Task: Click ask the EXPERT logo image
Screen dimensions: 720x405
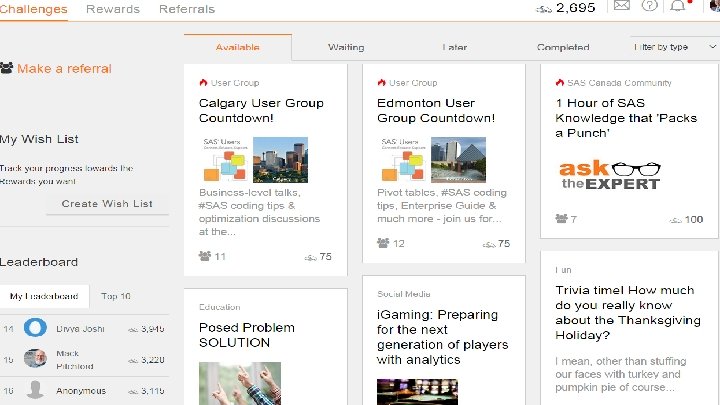Action: click(x=610, y=175)
